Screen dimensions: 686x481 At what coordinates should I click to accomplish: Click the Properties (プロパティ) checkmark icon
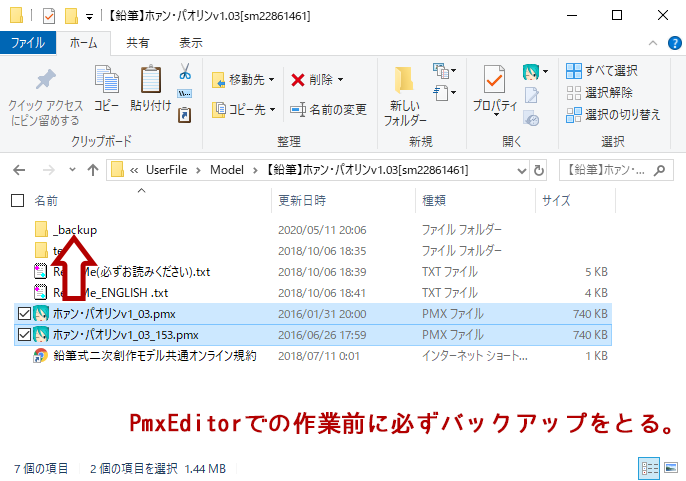[495, 81]
